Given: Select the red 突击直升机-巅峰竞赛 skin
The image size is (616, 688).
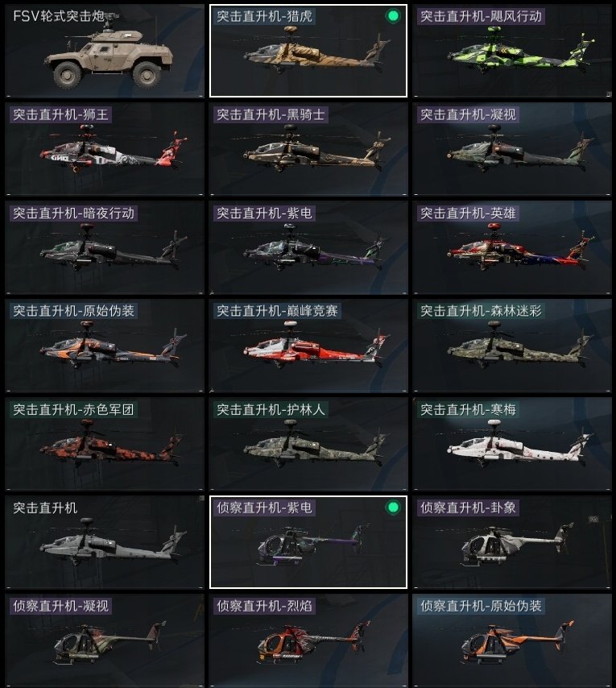Looking at the screenshot, I should (308, 346).
